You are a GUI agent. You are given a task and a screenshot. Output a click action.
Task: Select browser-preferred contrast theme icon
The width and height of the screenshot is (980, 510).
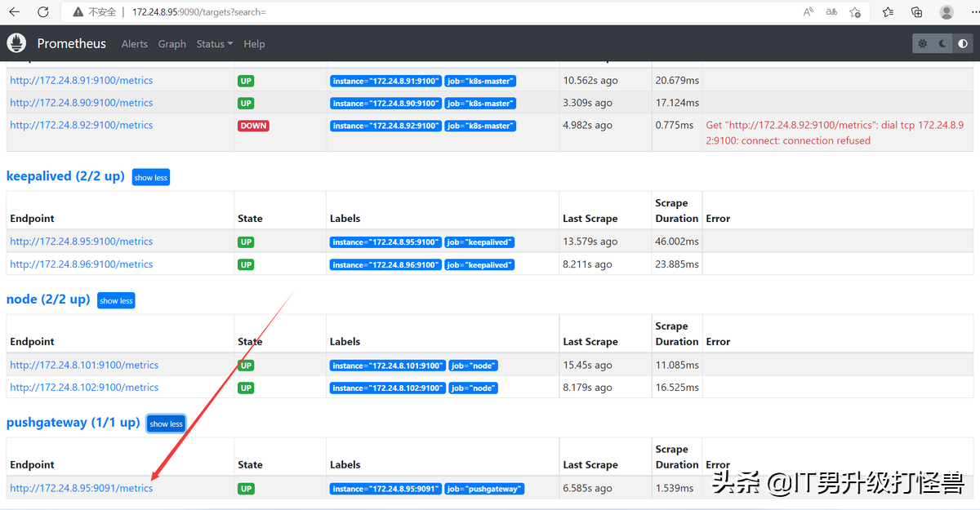click(x=964, y=44)
